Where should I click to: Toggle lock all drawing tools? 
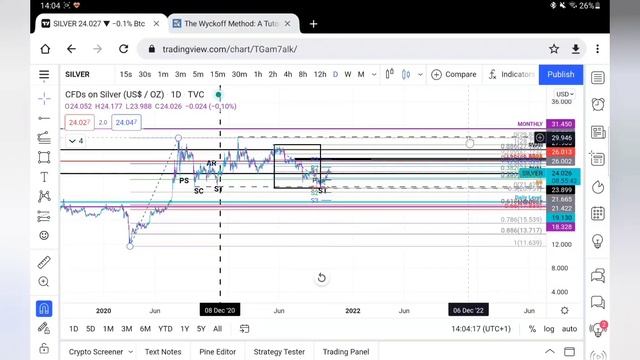click(44, 348)
